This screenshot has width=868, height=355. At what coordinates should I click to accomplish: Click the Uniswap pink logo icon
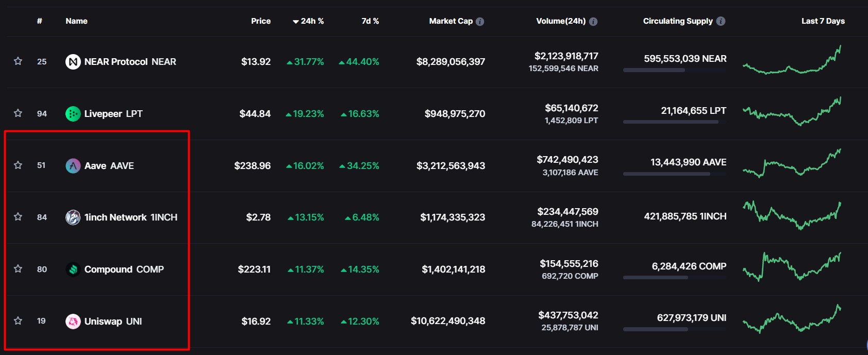point(73,322)
